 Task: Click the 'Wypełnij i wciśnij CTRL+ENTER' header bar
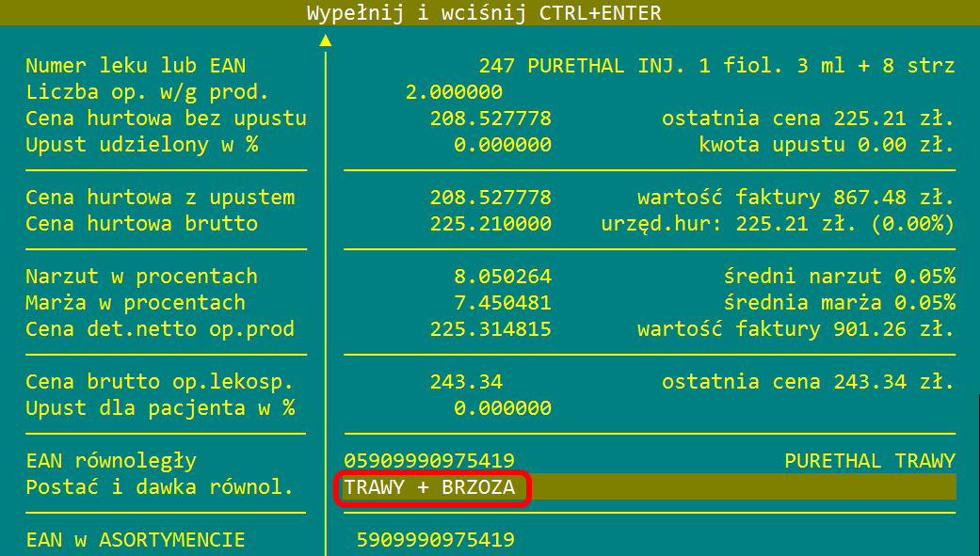coord(484,13)
